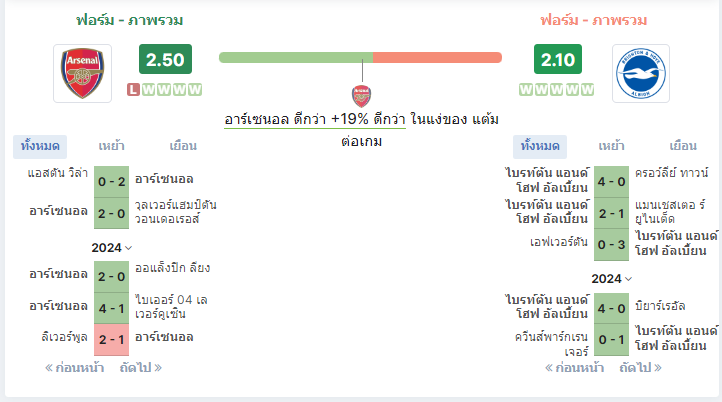Click Brighton's first green W form badge
Viewport: 722px width, 402px height.
click(x=526, y=89)
